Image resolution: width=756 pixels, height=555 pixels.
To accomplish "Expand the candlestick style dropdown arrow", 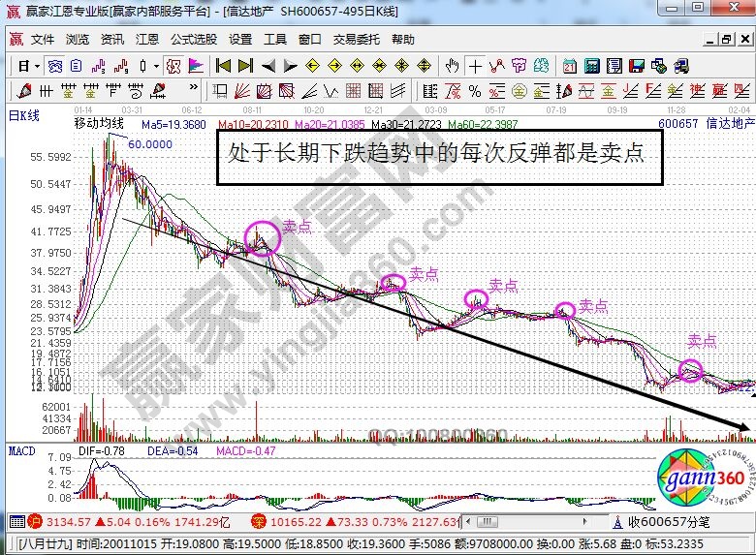I will point(157,66).
